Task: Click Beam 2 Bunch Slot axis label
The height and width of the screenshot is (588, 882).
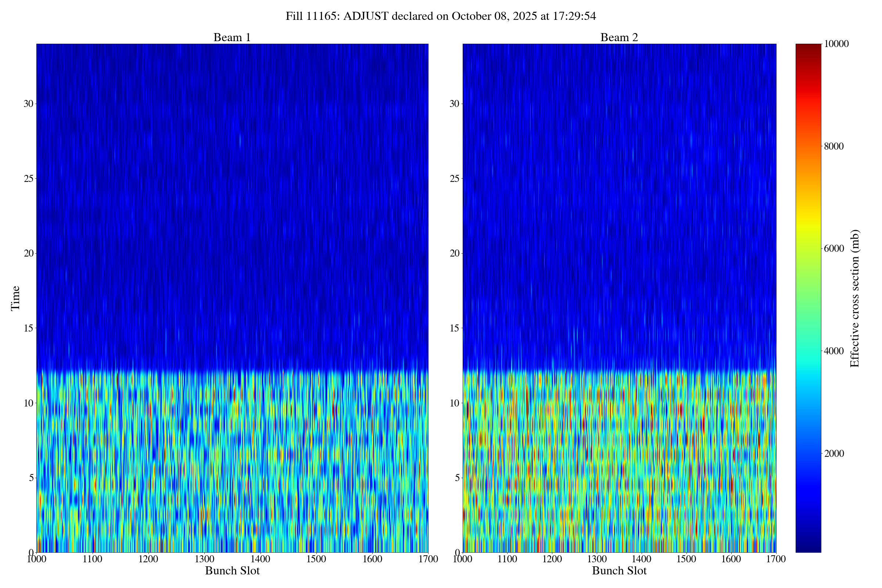Action: coord(619,571)
